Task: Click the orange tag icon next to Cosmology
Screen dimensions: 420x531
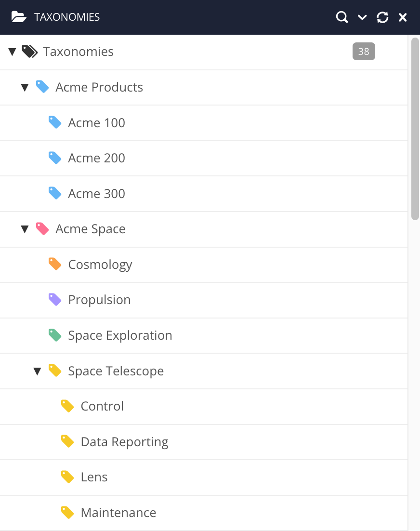Action: click(55, 264)
